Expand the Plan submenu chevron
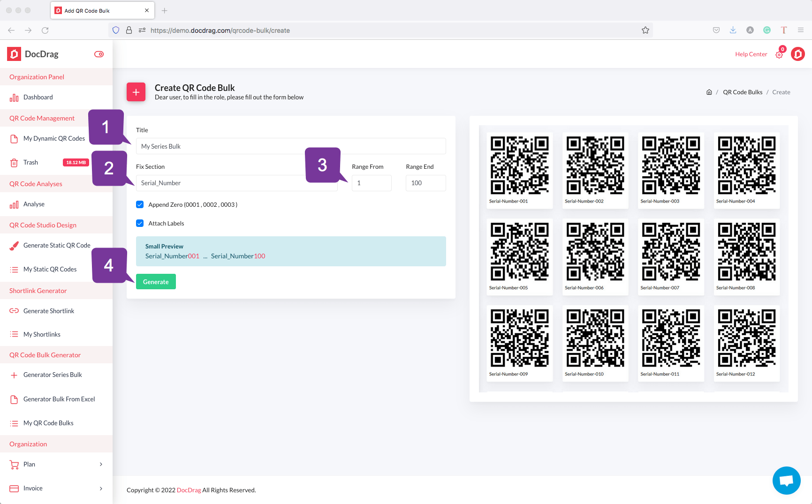Viewport: 812px width, 504px height. [x=101, y=465]
